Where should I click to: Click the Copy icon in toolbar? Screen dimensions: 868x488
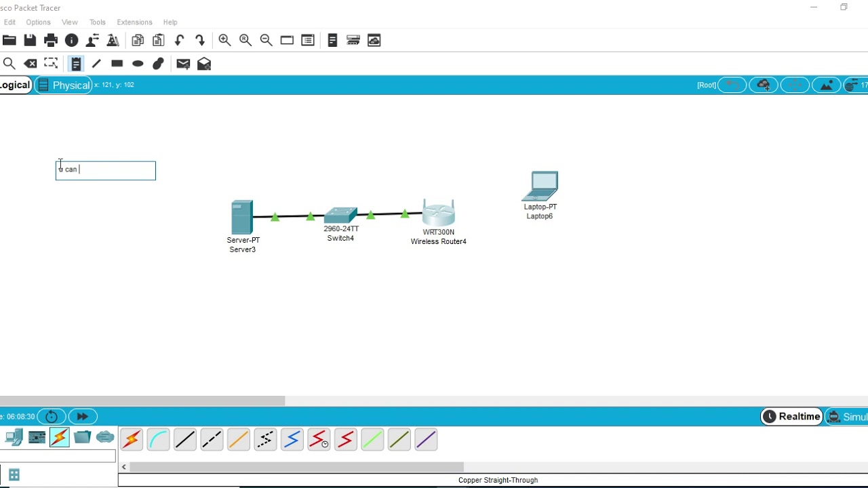[x=138, y=41]
